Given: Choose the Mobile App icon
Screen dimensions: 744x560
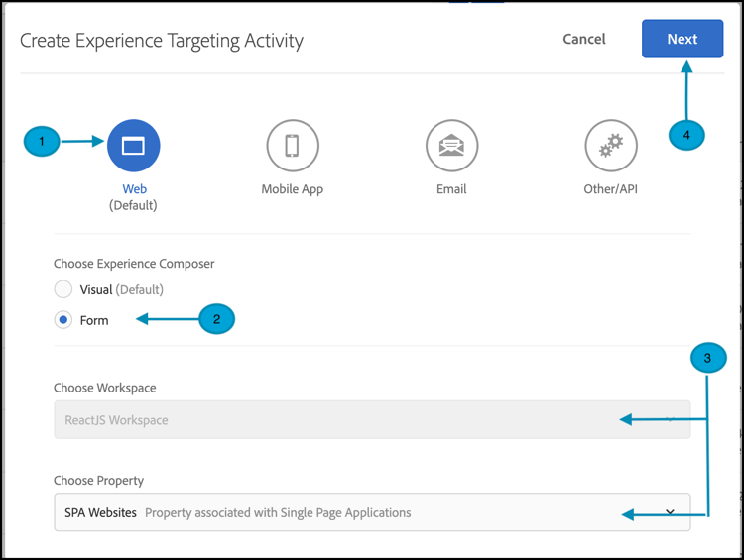Looking at the screenshot, I should [292, 146].
